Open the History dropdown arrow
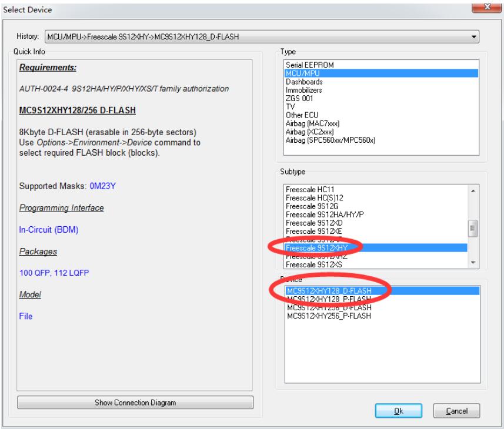The height and width of the screenshot is (429, 504). [x=473, y=37]
